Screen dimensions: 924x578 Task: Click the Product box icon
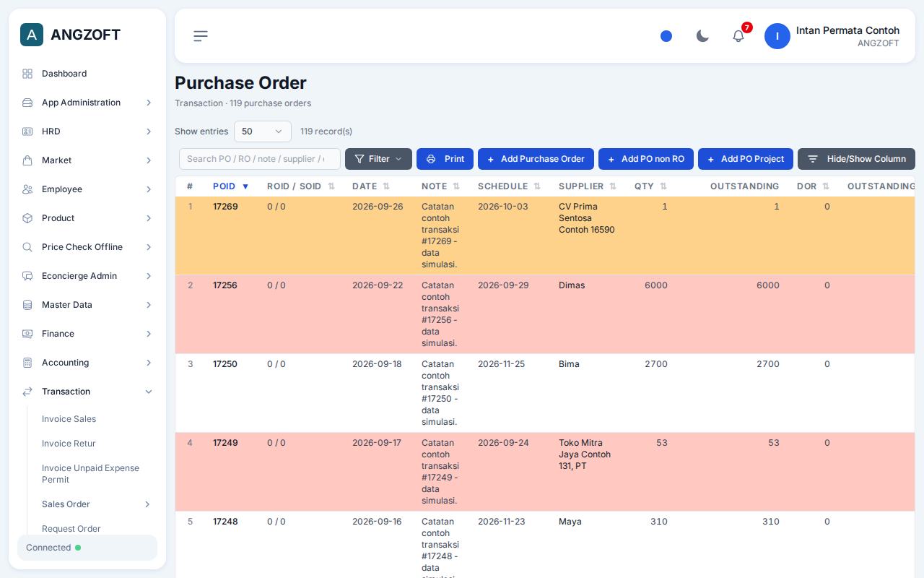(x=27, y=218)
